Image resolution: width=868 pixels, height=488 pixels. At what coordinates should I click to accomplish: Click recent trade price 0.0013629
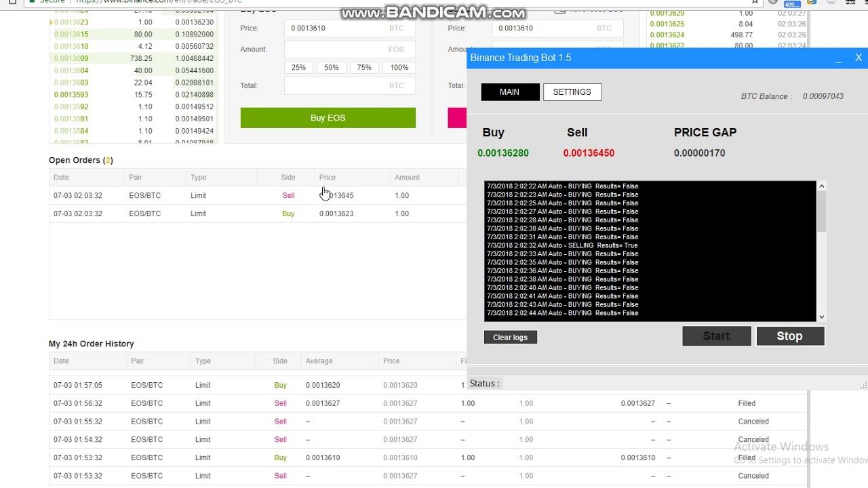667,14
